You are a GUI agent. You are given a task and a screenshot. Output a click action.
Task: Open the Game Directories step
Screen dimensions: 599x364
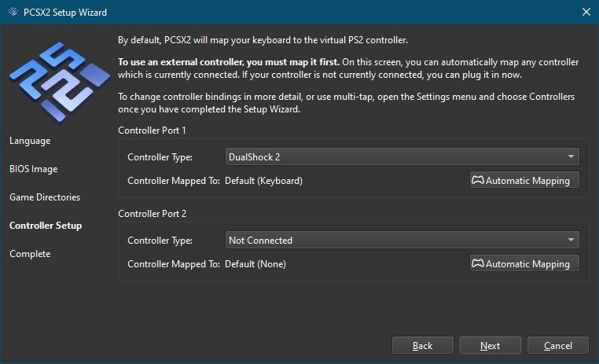45,197
